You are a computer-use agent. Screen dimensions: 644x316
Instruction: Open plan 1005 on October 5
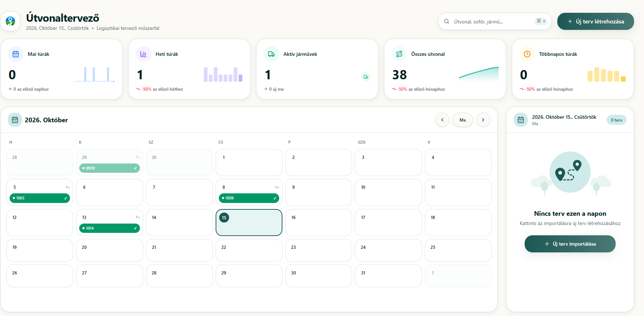point(40,198)
